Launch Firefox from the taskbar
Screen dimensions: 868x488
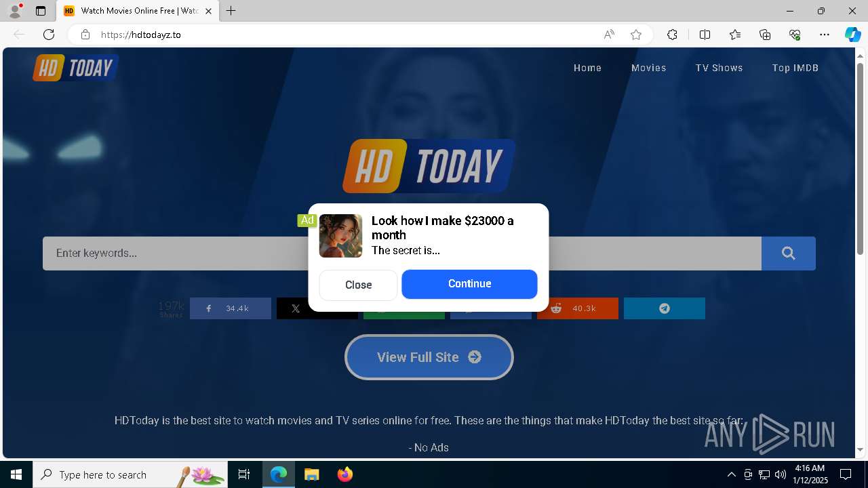click(344, 474)
